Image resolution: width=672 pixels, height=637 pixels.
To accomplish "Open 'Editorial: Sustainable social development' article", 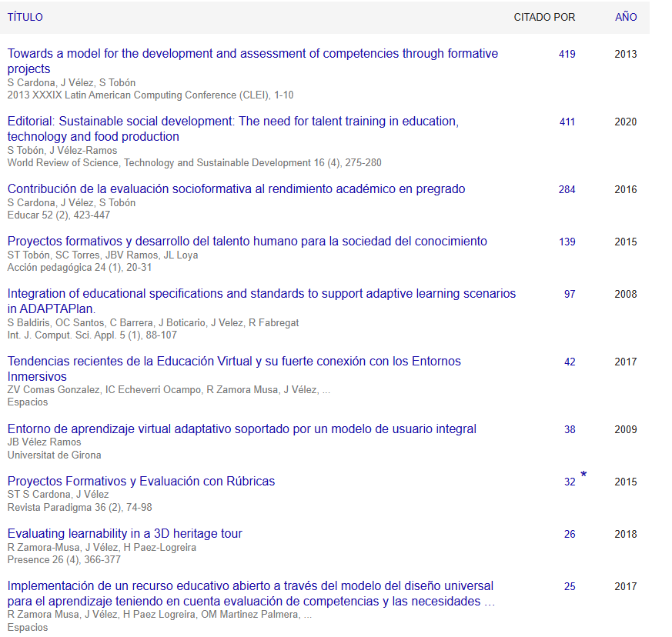I will 232,122.
